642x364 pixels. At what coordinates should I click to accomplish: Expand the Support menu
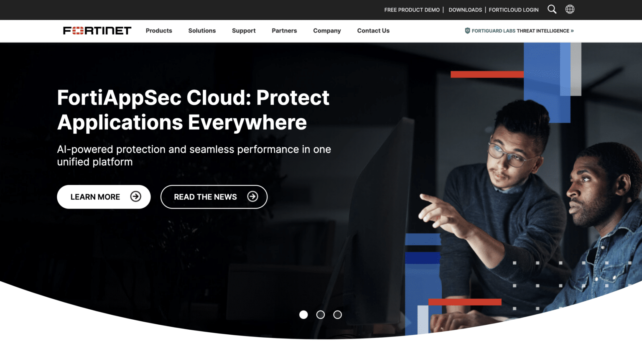(x=244, y=31)
